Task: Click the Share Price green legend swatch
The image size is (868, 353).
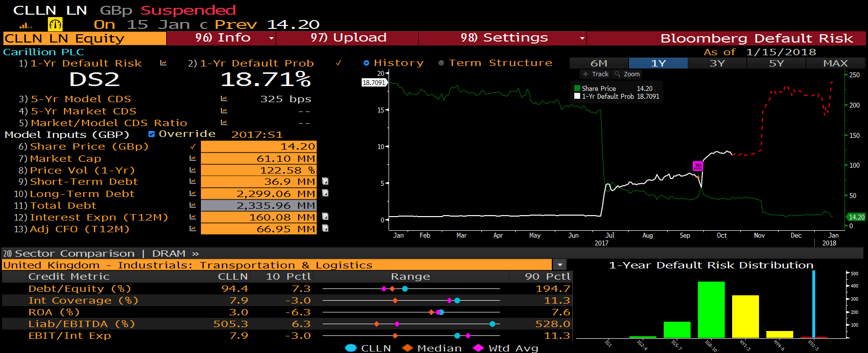Action: [x=577, y=88]
